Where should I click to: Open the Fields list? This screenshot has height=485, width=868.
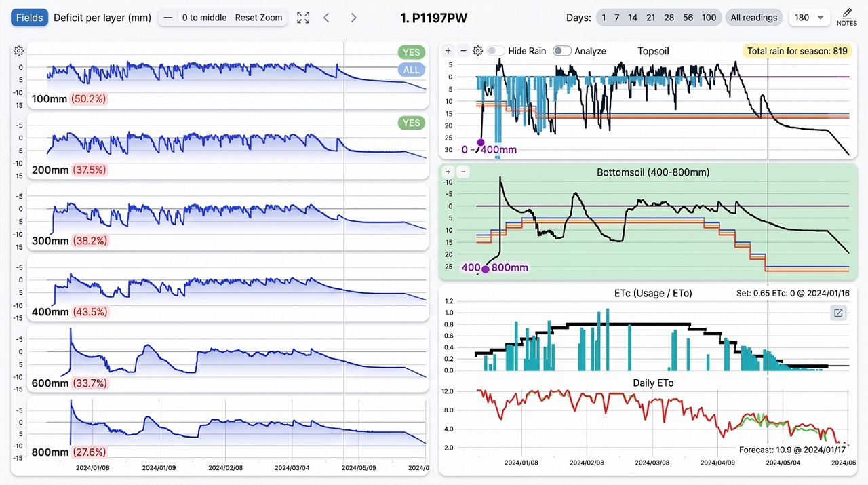point(29,18)
